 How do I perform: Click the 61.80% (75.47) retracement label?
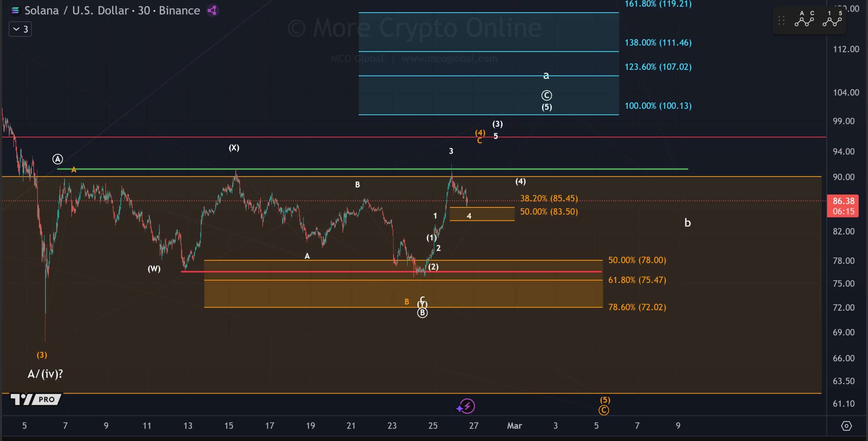click(637, 280)
